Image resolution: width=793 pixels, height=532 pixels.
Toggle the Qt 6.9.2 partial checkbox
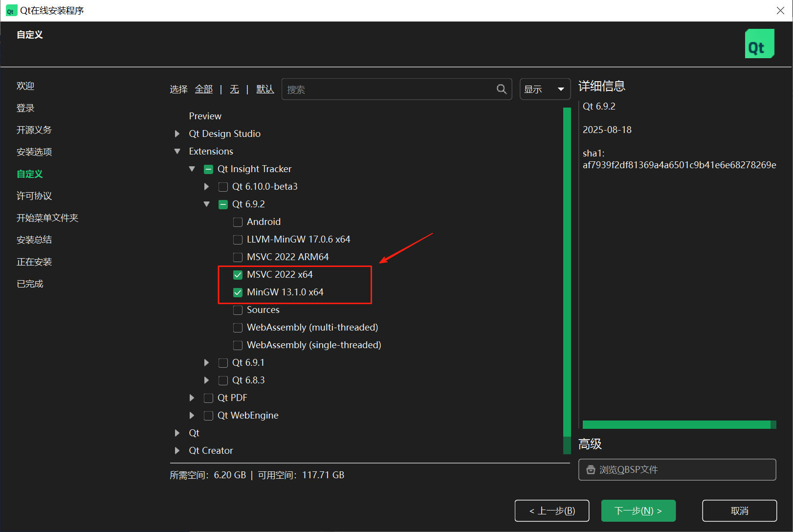point(223,204)
